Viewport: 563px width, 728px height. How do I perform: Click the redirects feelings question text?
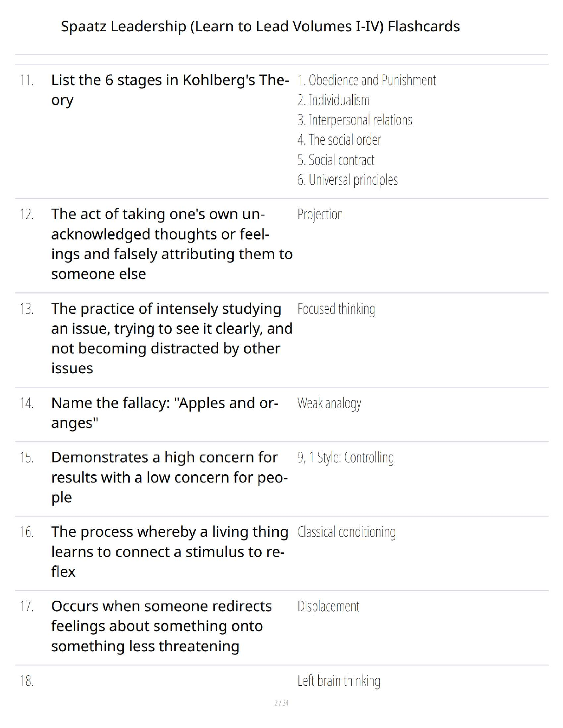coord(161,626)
